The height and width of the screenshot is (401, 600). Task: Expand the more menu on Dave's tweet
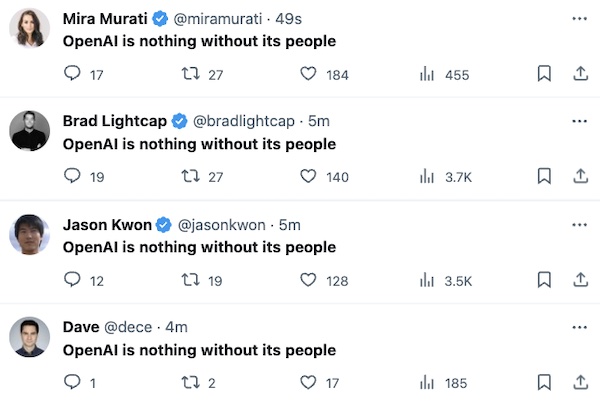pos(579,327)
